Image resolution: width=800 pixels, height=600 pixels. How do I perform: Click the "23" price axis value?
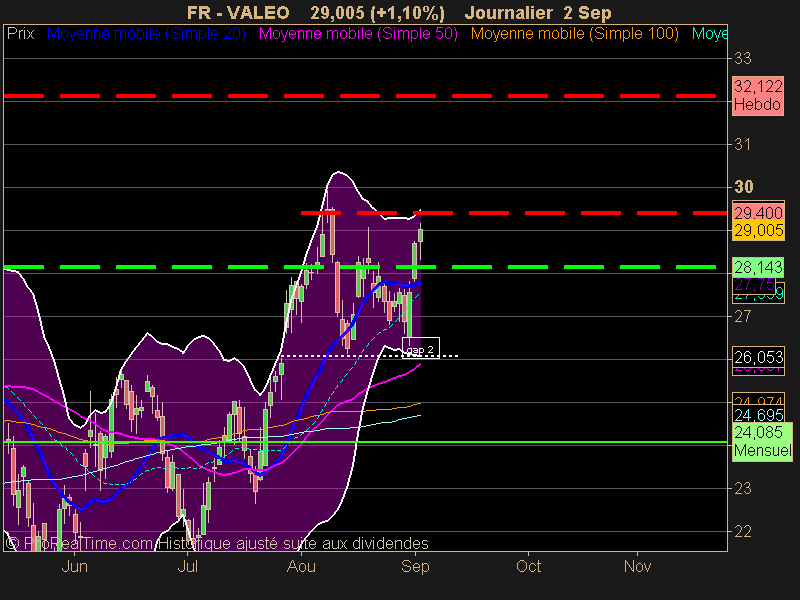click(743, 489)
